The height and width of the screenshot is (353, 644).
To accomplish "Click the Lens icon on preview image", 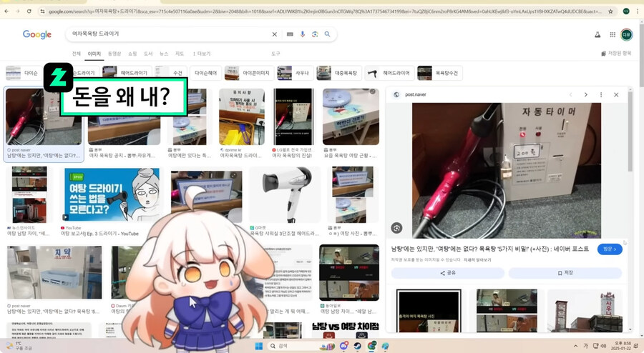I will (x=396, y=228).
